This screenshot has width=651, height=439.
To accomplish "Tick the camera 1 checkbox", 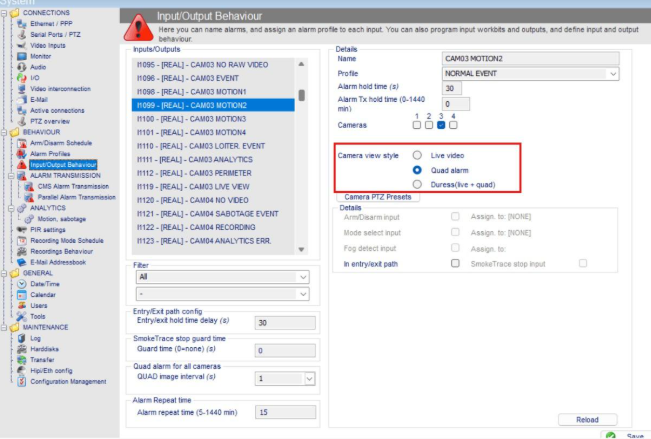I will (x=416, y=125).
